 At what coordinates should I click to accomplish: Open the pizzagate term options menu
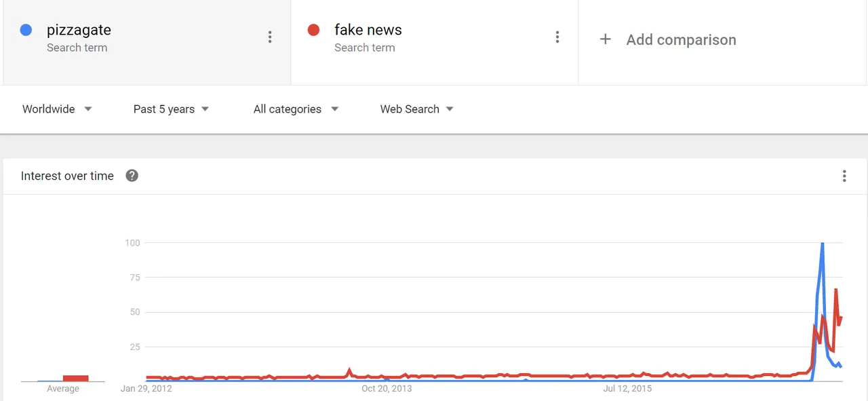(x=270, y=37)
